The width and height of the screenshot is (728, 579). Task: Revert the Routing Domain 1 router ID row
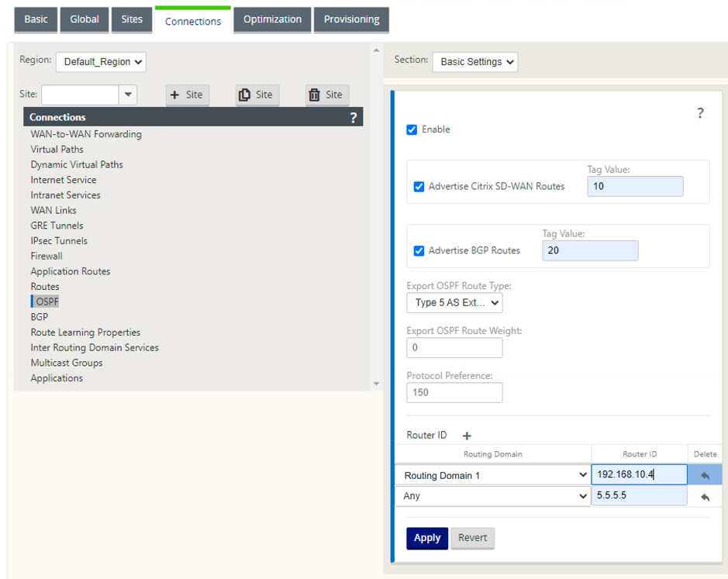[705, 475]
